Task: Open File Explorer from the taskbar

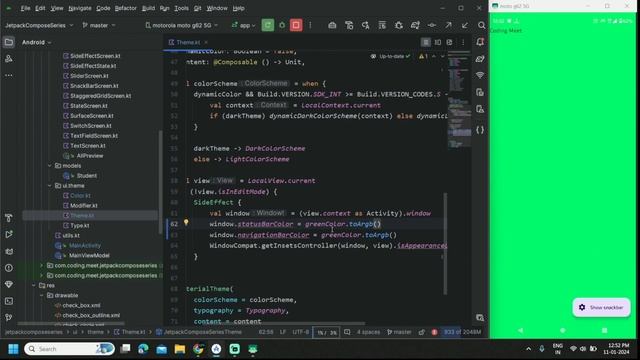Action: coord(180,349)
